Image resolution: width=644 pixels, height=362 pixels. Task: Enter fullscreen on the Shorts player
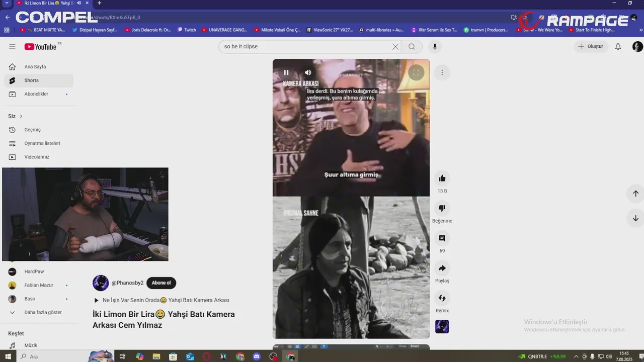click(x=416, y=72)
